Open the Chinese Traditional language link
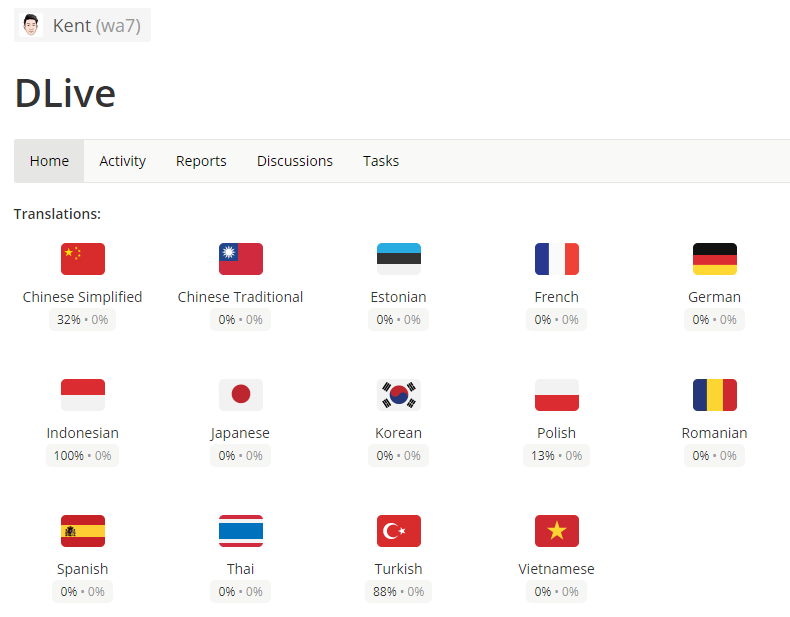The height and width of the screenshot is (617, 790). [x=240, y=297]
